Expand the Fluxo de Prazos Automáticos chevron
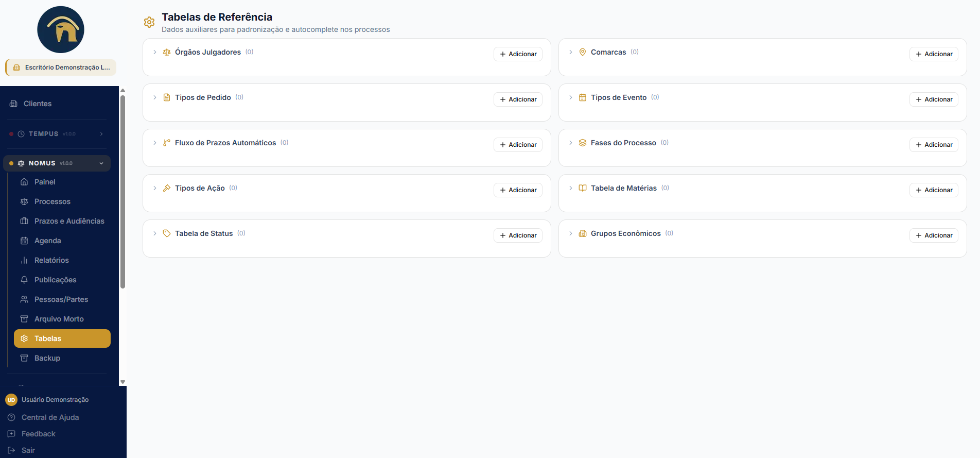The width and height of the screenshot is (980, 458). coord(155,143)
